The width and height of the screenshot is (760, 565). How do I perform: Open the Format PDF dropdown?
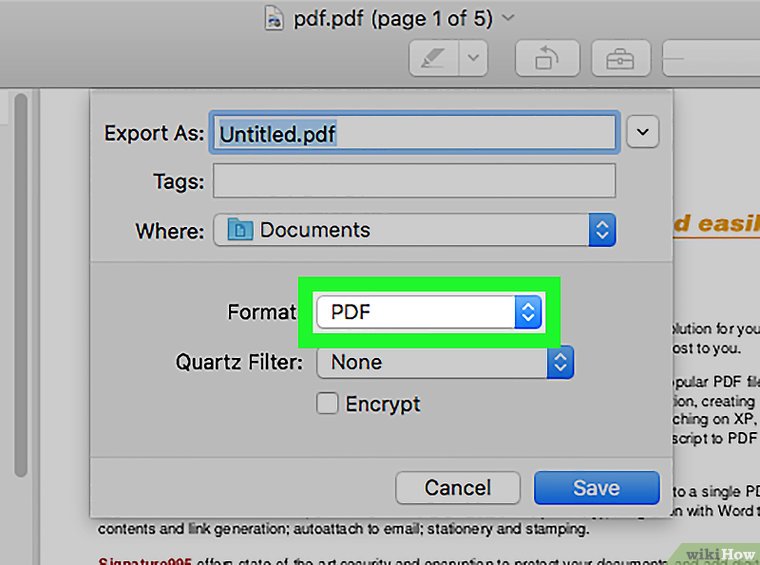(429, 312)
